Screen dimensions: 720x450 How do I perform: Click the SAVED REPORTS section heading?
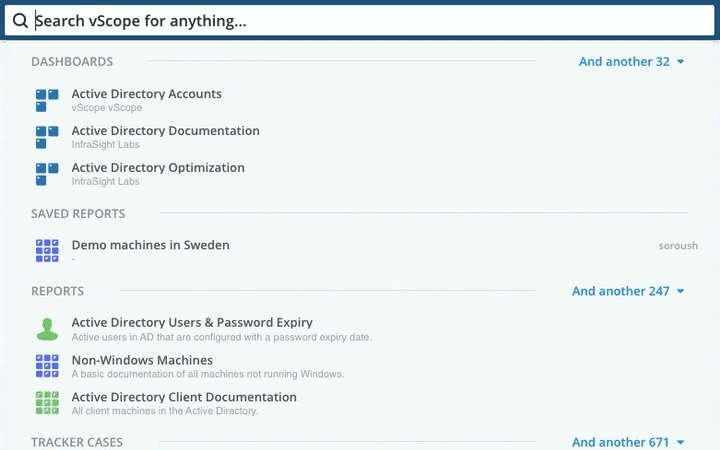78,214
